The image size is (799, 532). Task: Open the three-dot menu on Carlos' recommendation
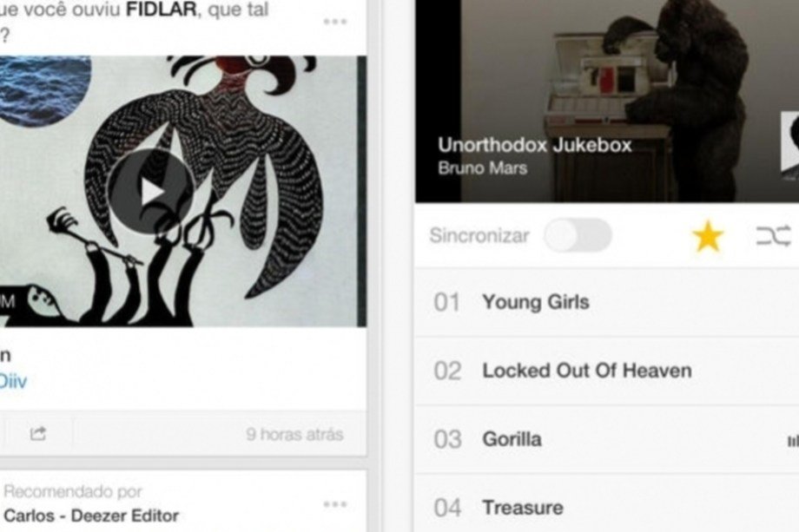click(x=334, y=504)
